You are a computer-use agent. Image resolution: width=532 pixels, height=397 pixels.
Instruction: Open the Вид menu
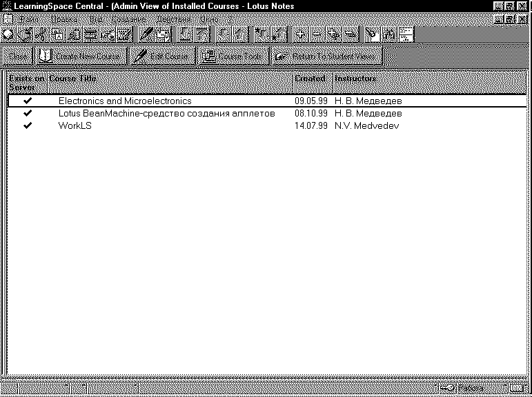[96, 19]
